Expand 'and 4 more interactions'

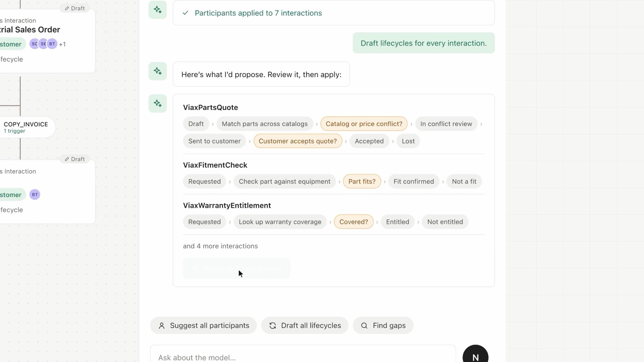point(220,246)
